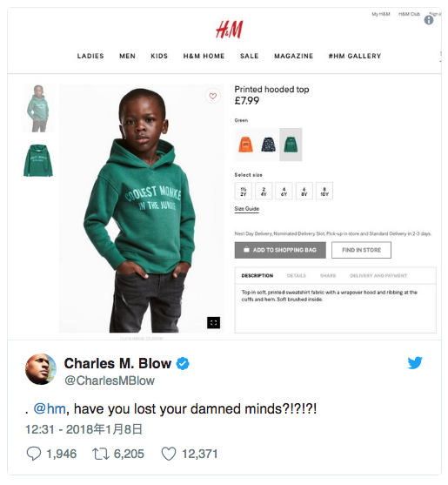Like the tweet with the heart icon
The image size is (448, 485).
tap(169, 454)
